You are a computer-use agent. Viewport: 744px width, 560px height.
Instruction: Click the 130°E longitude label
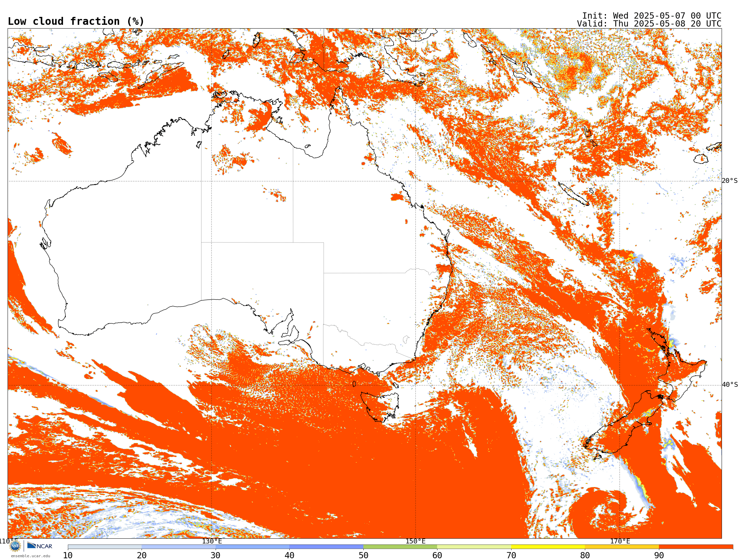click(x=212, y=541)
